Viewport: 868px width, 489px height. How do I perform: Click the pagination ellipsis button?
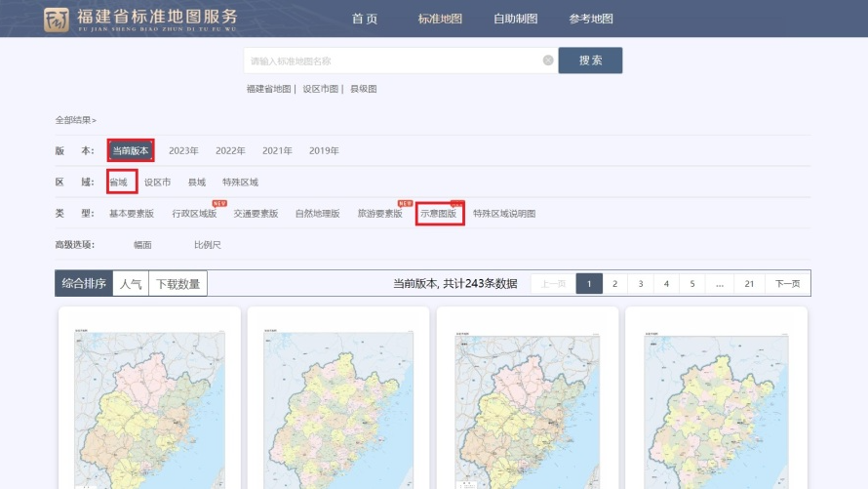click(x=720, y=284)
